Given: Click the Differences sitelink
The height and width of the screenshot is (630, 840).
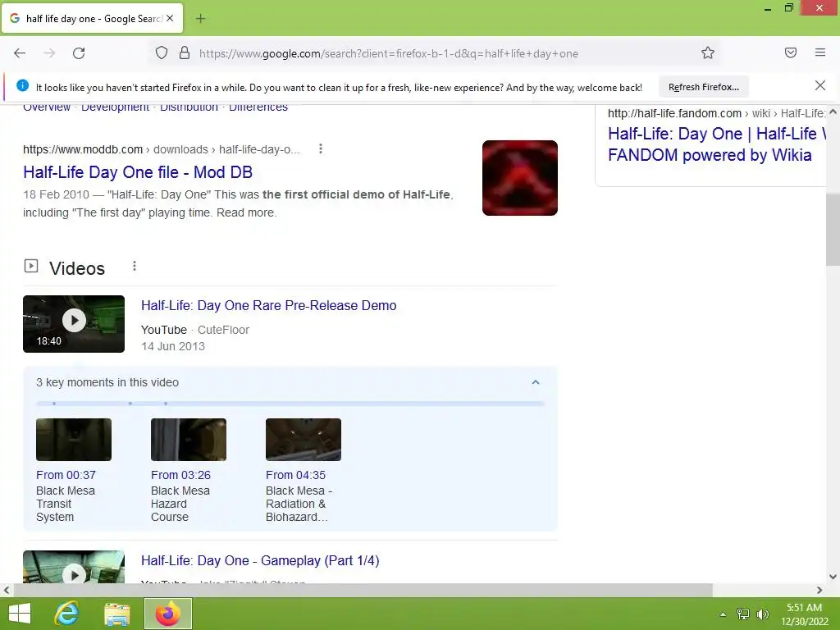Looking at the screenshot, I should pyautogui.click(x=258, y=107).
